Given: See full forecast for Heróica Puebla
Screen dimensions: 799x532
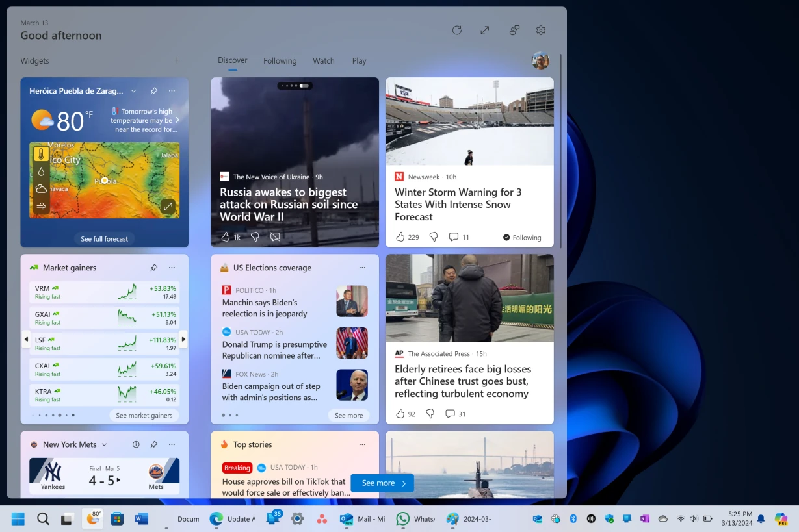Looking at the screenshot, I should [104, 238].
